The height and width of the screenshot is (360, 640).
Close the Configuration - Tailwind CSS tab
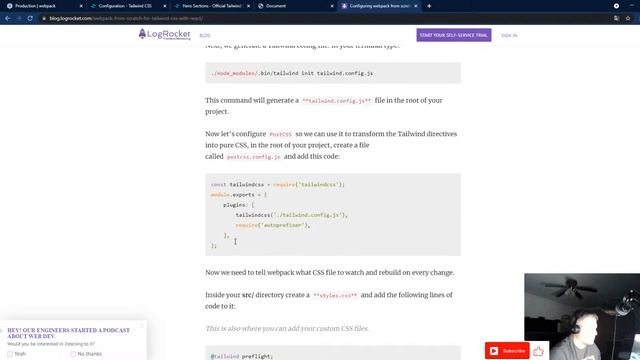(x=164, y=6)
